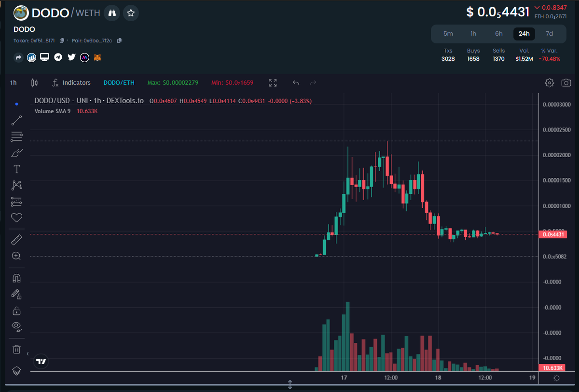The height and width of the screenshot is (392, 579).
Task: Click the Volume SMA 9 indicator label
Action: [53, 111]
